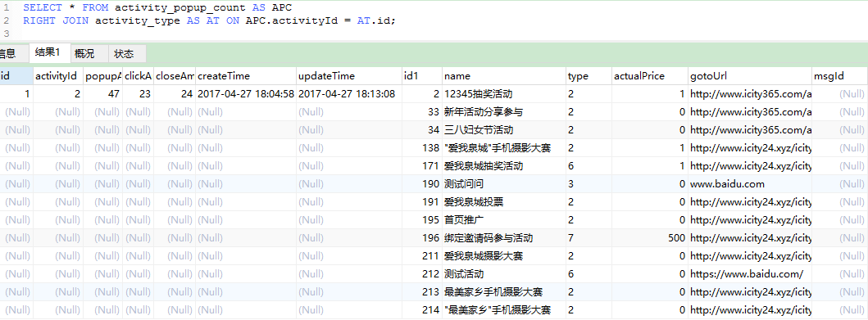
Task: Click the id1 cell showing 33
Action: coord(422,112)
